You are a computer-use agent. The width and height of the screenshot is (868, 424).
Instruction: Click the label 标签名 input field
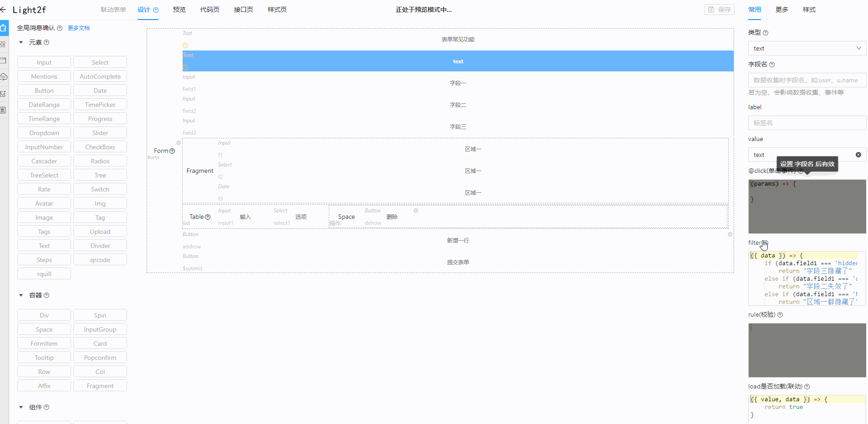pos(807,123)
